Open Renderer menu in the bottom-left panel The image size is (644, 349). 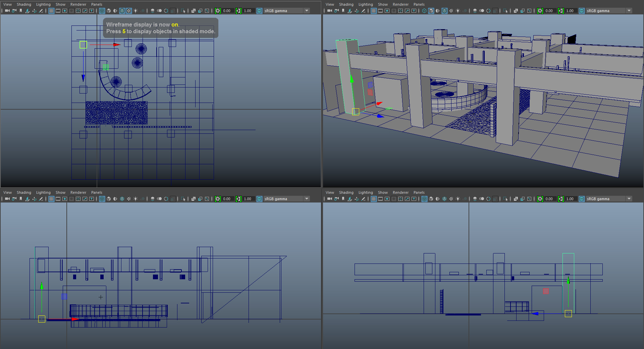coord(78,192)
